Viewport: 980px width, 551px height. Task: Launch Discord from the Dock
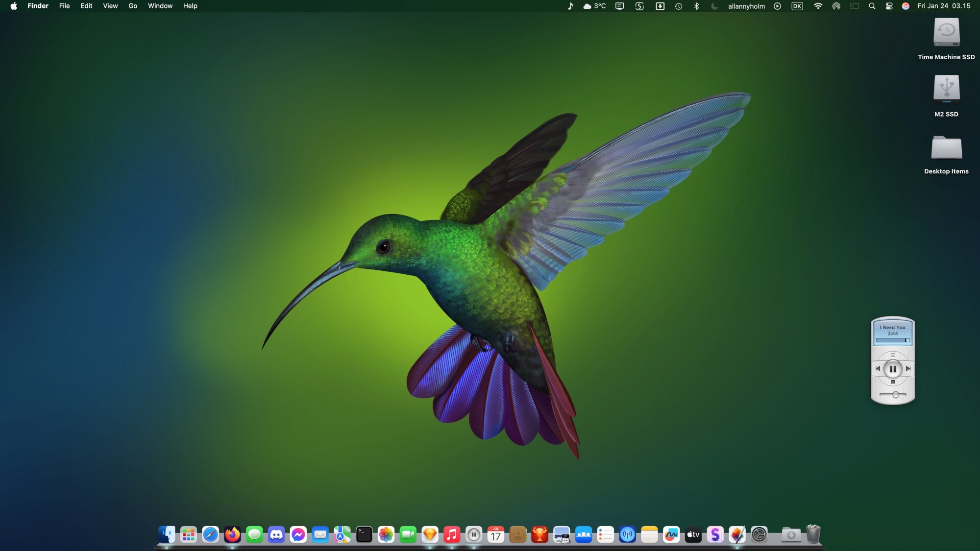276,535
